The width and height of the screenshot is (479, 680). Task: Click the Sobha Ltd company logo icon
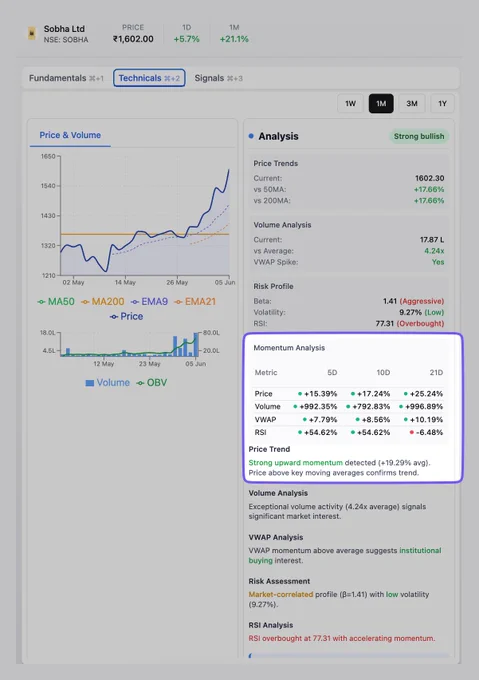[x=32, y=33]
